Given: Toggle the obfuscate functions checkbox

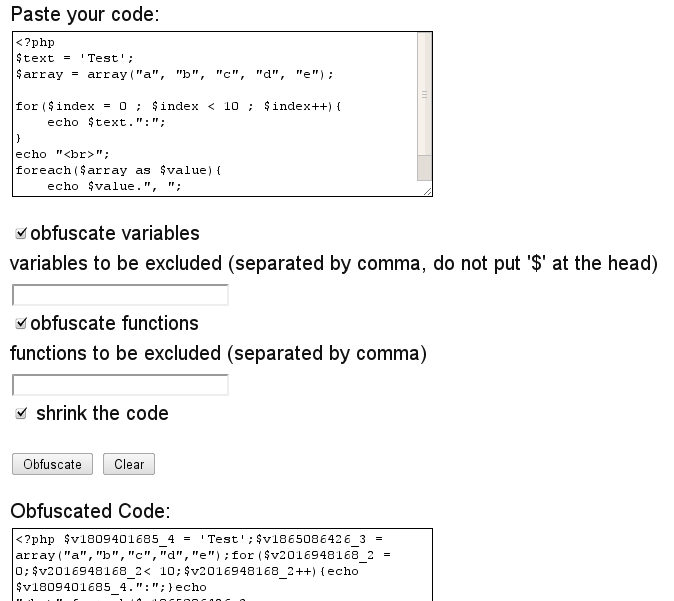Looking at the screenshot, I should tap(21, 323).
